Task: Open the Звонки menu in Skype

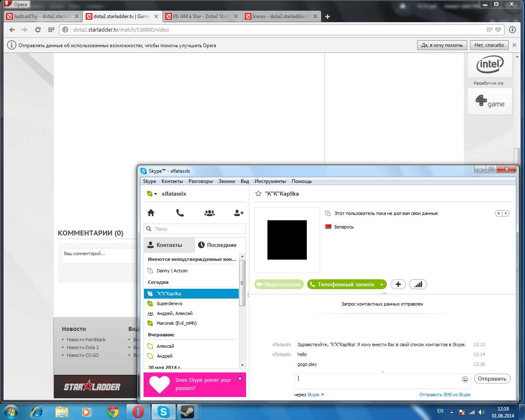Action: (x=227, y=181)
